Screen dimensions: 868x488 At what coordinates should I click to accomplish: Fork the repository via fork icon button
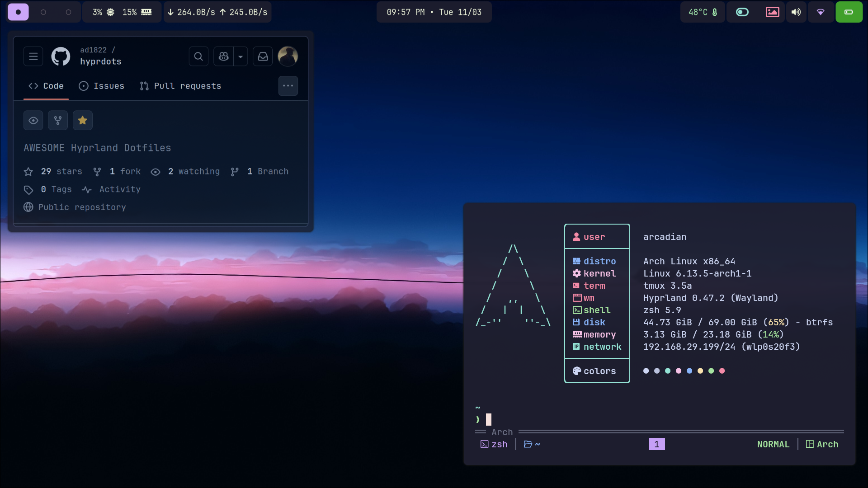coord(58,120)
